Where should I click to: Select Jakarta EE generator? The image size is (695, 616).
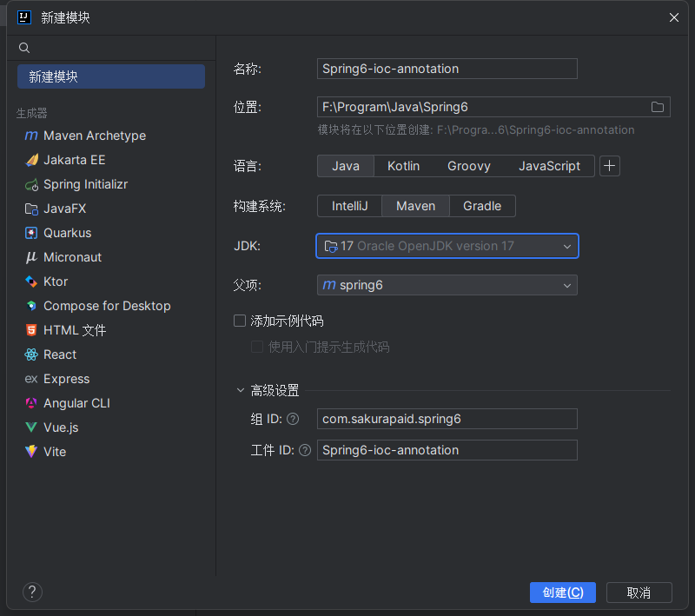(x=111, y=160)
